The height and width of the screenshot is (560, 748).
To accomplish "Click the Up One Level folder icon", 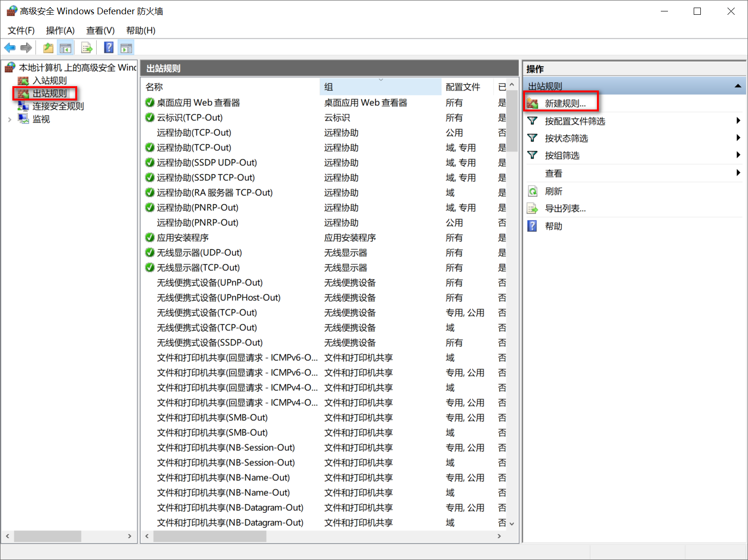I will [48, 48].
